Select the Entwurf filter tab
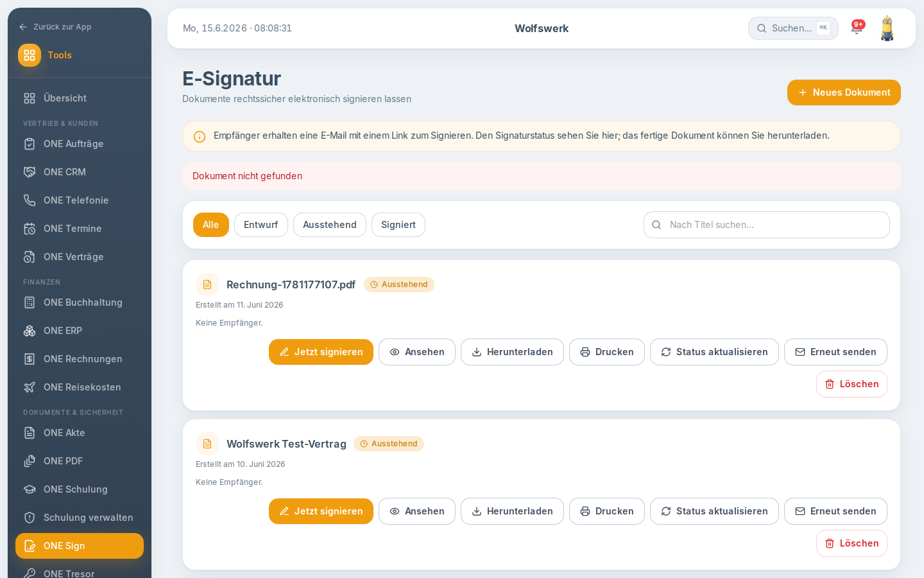924x578 pixels. 261,225
